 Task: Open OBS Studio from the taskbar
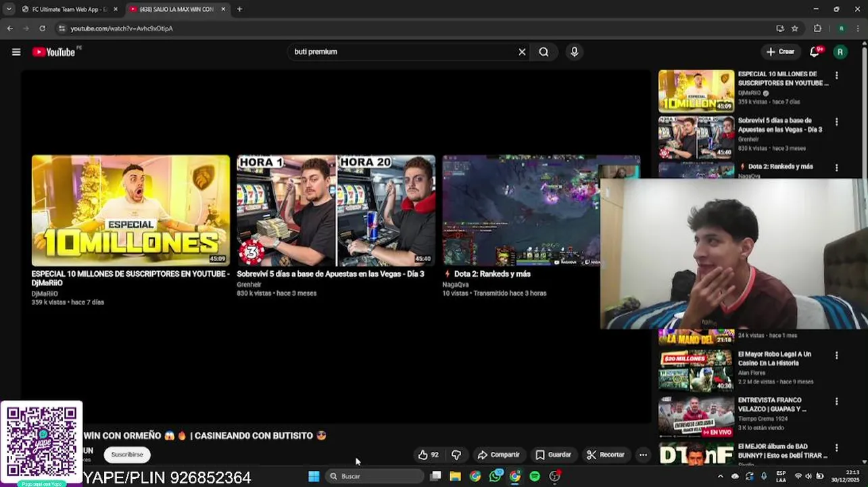(554, 476)
